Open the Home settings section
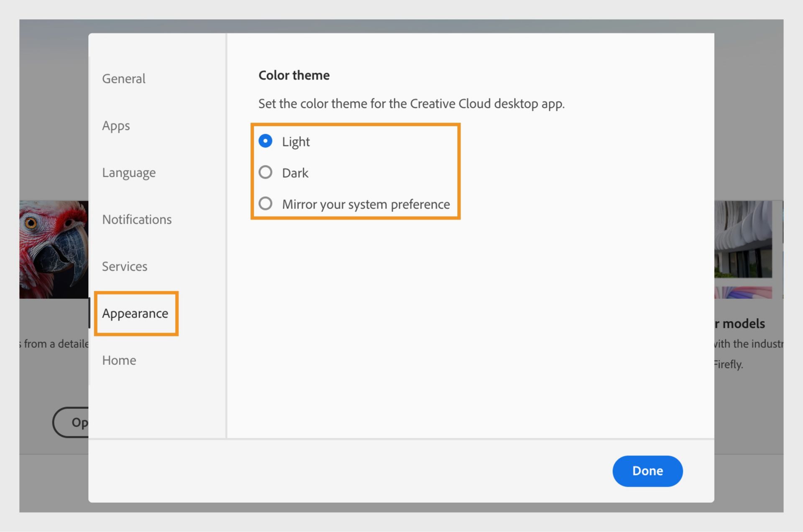Screen dimensions: 803x532 119,360
